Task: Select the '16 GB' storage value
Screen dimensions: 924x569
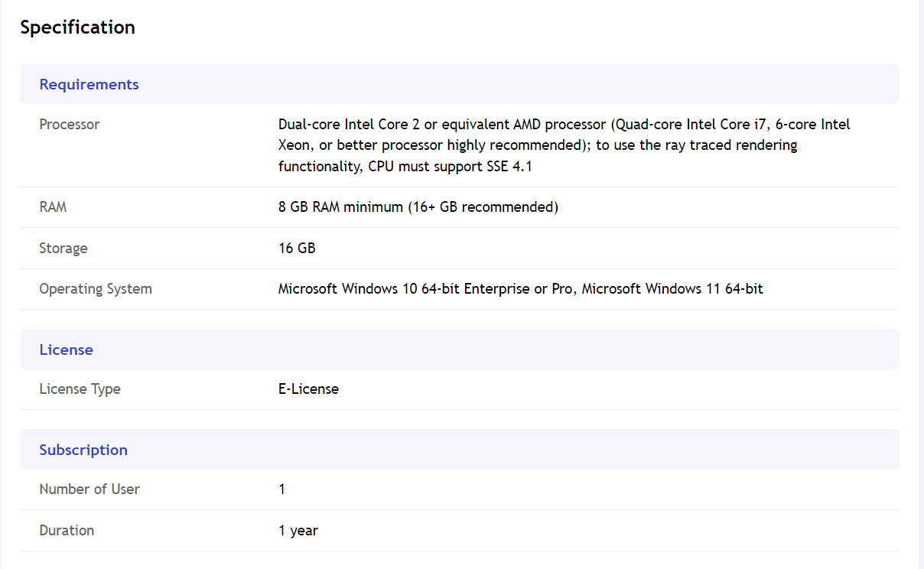Action: click(x=297, y=249)
